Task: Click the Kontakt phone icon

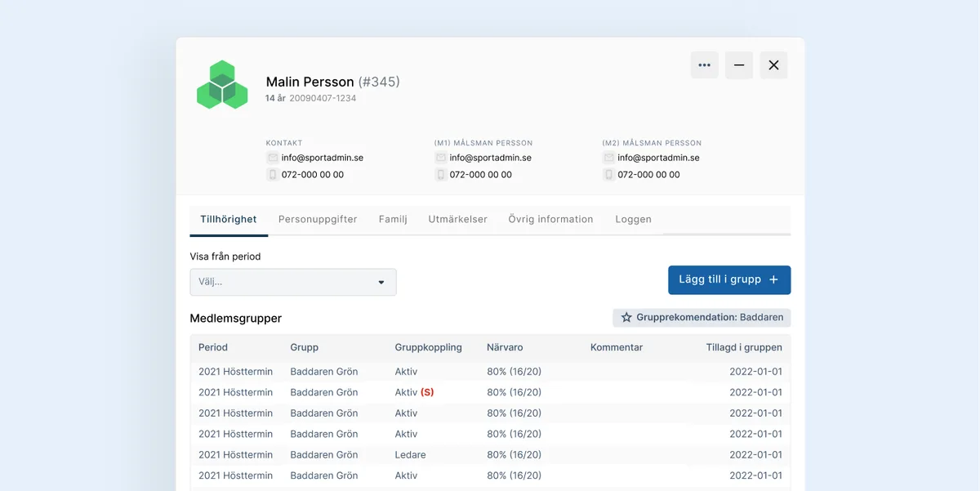Action: coord(273,174)
